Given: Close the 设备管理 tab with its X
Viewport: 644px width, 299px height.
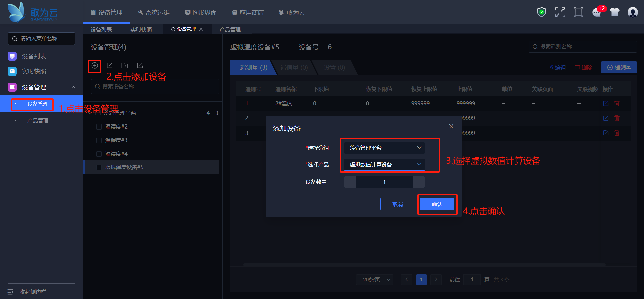Looking at the screenshot, I should (x=201, y=29).
